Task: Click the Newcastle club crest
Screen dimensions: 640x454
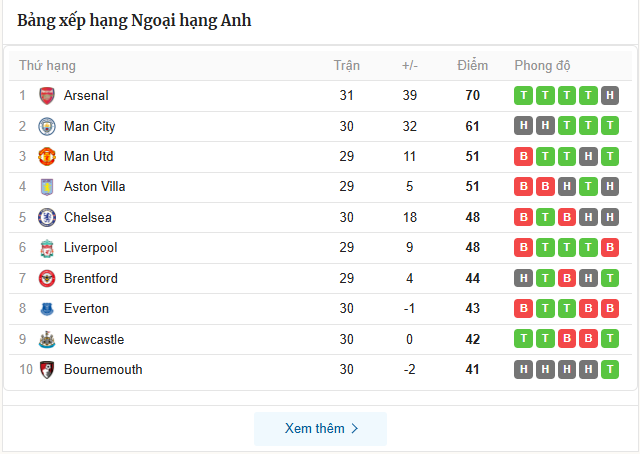Action: (x=47, y=339)
